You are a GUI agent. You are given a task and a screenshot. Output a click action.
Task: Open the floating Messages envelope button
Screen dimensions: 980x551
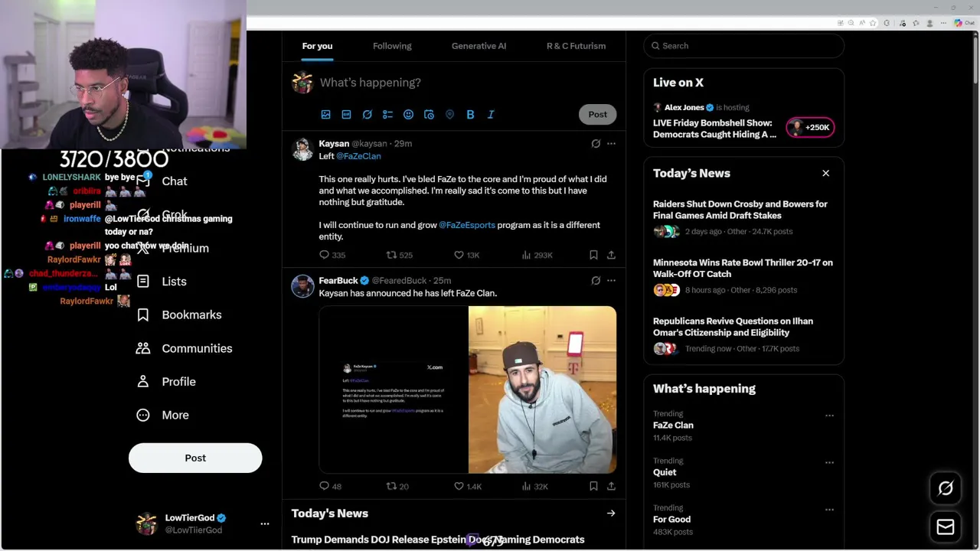[946, 527]
